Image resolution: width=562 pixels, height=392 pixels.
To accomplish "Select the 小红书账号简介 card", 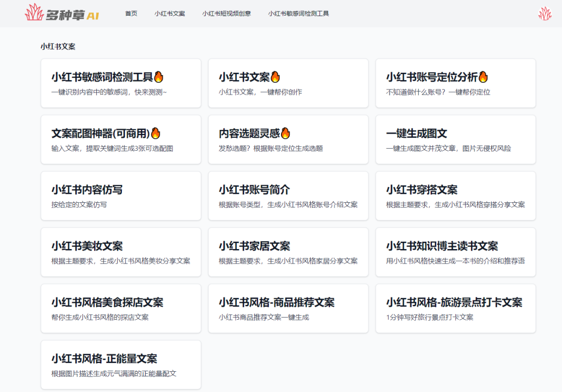I will click(288, 196).
